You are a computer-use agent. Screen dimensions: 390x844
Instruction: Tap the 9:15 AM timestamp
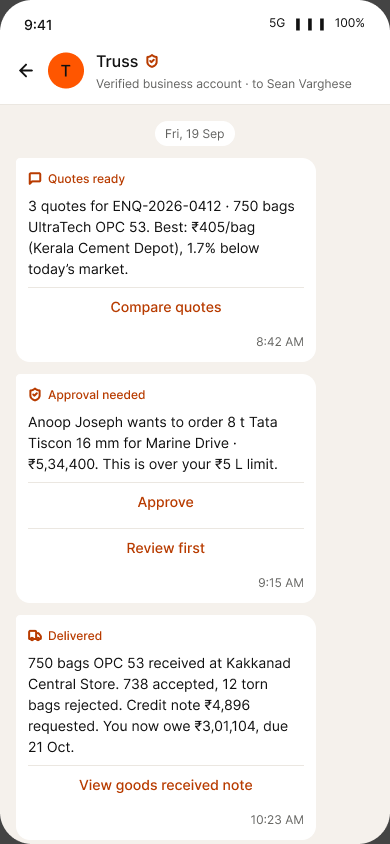281,582
